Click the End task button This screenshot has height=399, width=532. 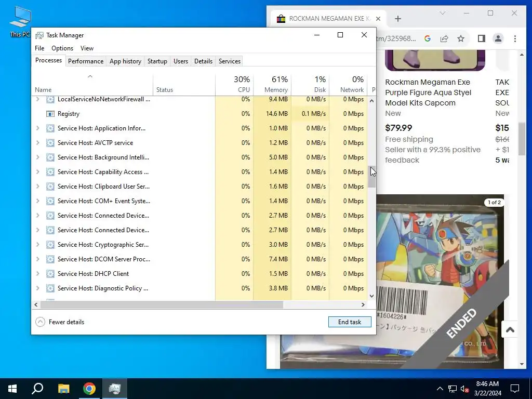pos(350,322)
